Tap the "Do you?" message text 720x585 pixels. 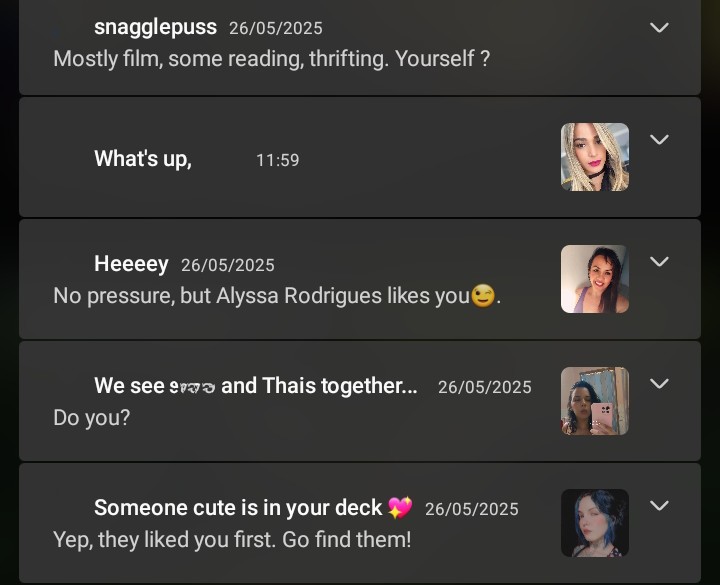(91, 418)
